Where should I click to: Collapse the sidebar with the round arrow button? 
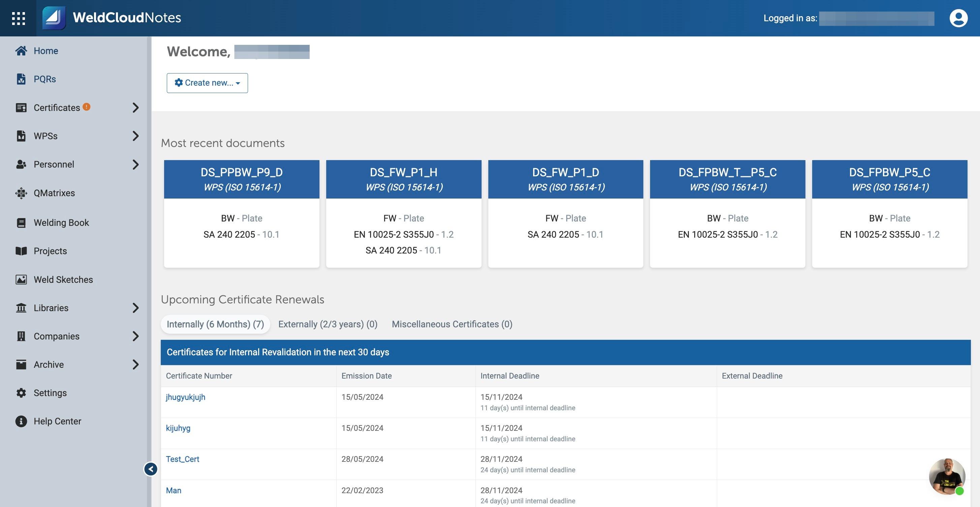pos(151,469)
